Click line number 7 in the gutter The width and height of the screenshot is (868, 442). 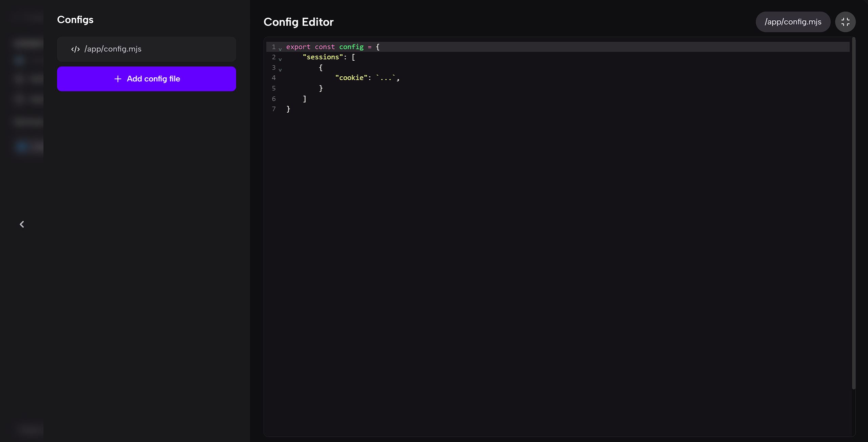[x=274, y=109]
